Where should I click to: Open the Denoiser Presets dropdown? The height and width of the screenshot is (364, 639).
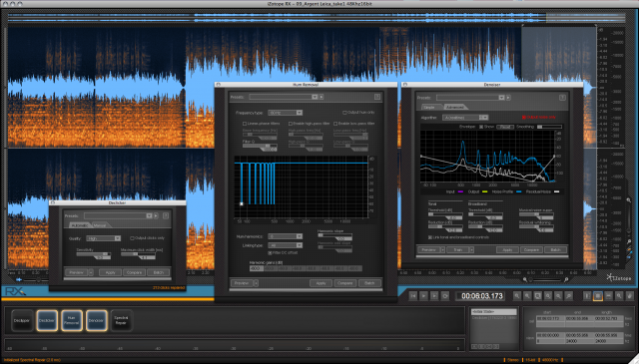(x=470, y=98)
